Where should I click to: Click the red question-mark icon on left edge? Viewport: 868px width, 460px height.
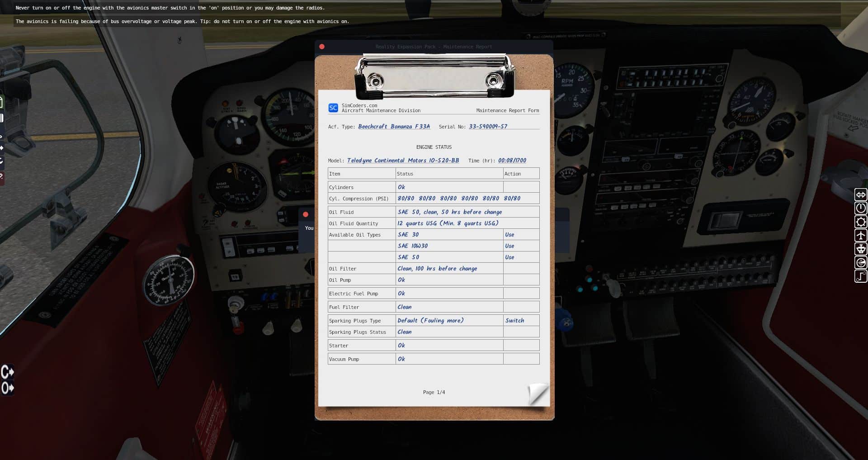click(x=1, y=176)
